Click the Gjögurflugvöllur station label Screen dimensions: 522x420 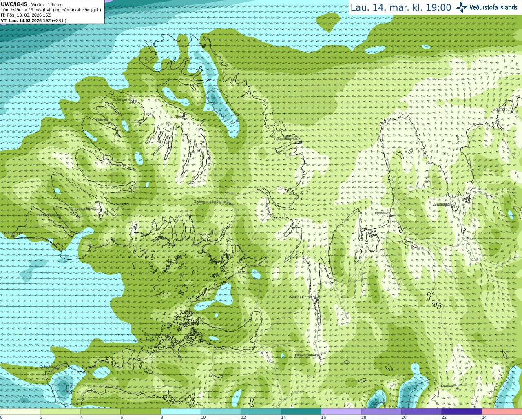[x=287, y=139]
